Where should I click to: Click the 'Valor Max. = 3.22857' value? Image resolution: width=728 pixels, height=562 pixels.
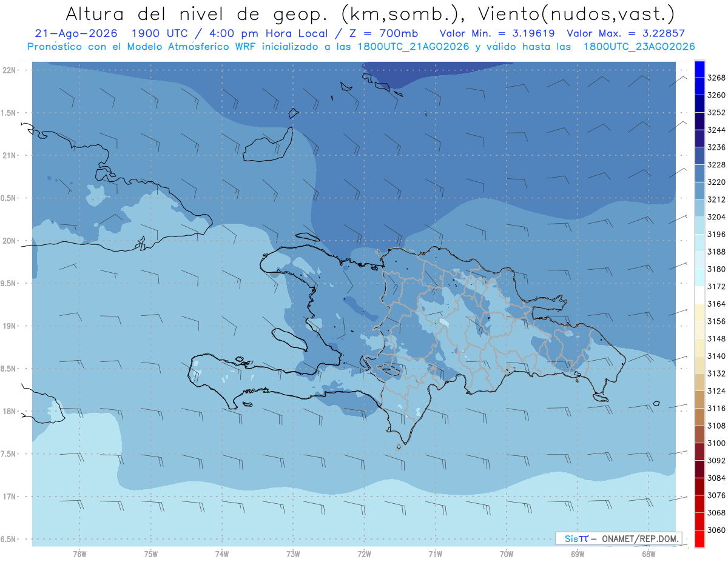(x=625, y=34)
